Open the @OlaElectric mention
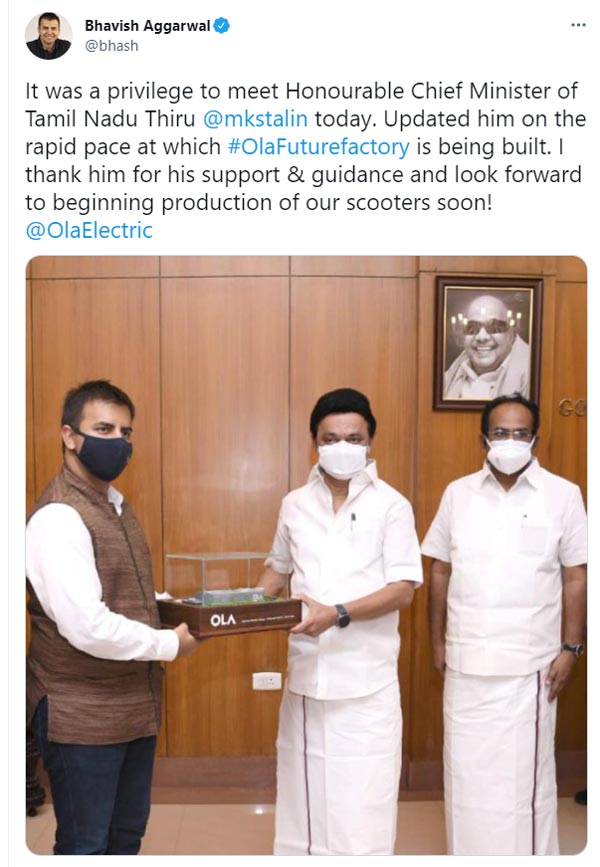The height and width of the screenshot is (867, 600). tap(89, 231)
